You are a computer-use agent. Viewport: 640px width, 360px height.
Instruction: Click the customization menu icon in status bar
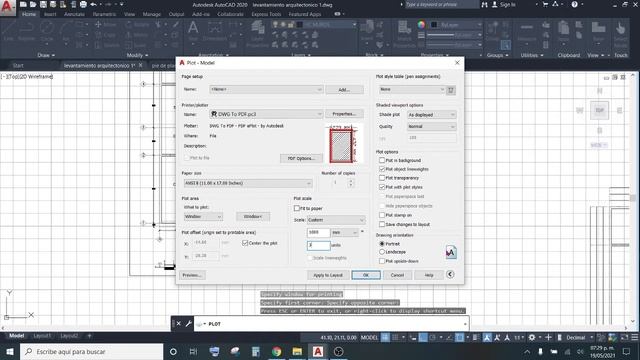(635, 338)
